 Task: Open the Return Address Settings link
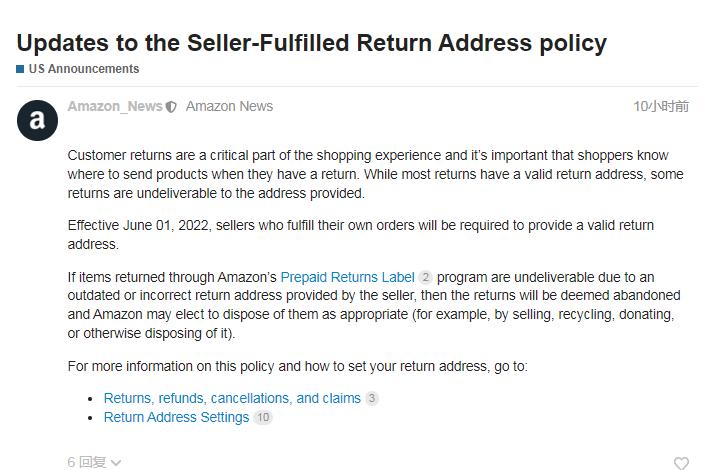tap(176, 417)
